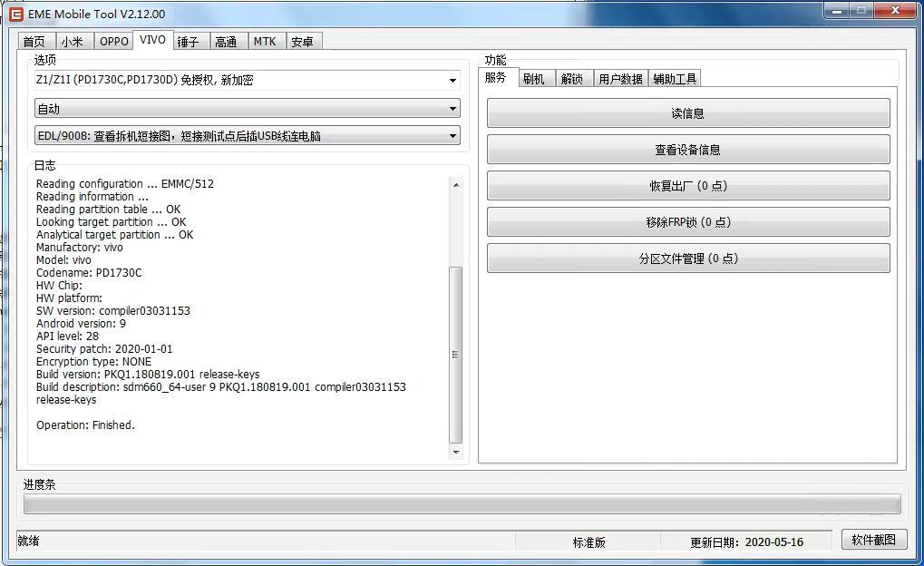924x566 pixels.
Task: Click 'SW version: compiler03031153' log line
Action: coord(113,310)
